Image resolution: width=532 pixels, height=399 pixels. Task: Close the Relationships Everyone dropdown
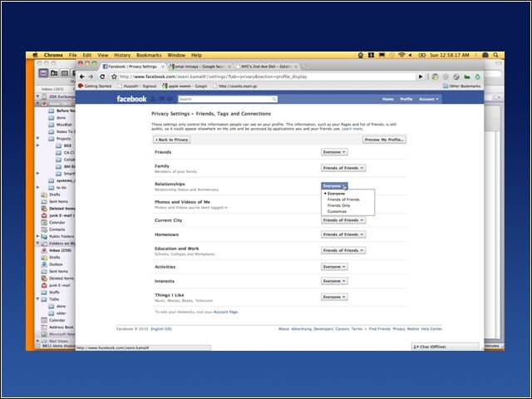(334, 186)
